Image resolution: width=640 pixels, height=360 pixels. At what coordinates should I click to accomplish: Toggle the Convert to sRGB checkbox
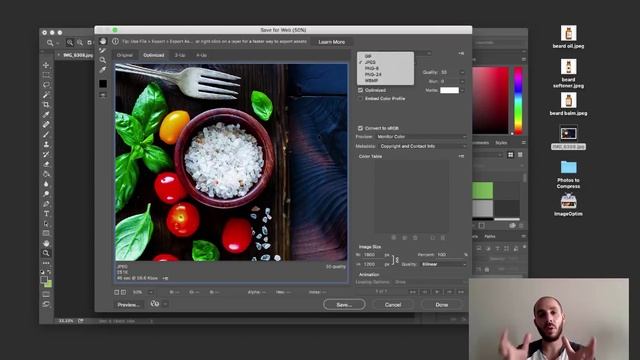pyautogui.click(x=360, y=128)
